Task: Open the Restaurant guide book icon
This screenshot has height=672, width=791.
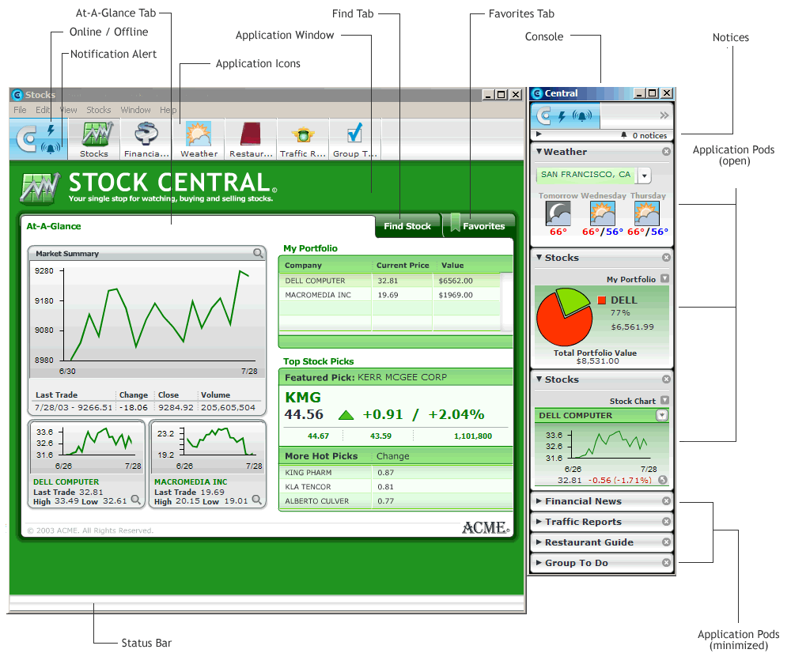Action: tap(251, 139)
